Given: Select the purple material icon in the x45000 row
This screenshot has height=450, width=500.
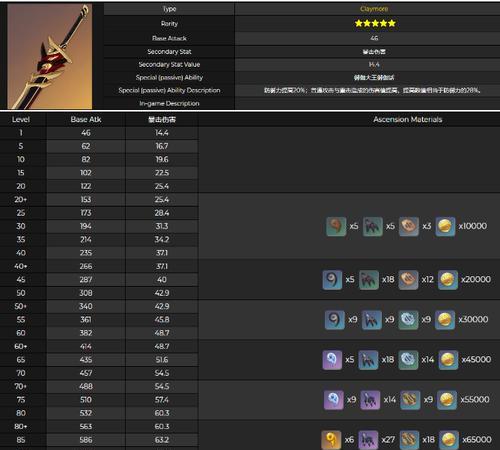Looking at the screenshot, I should pyautogui.click(x=332, y=360).
